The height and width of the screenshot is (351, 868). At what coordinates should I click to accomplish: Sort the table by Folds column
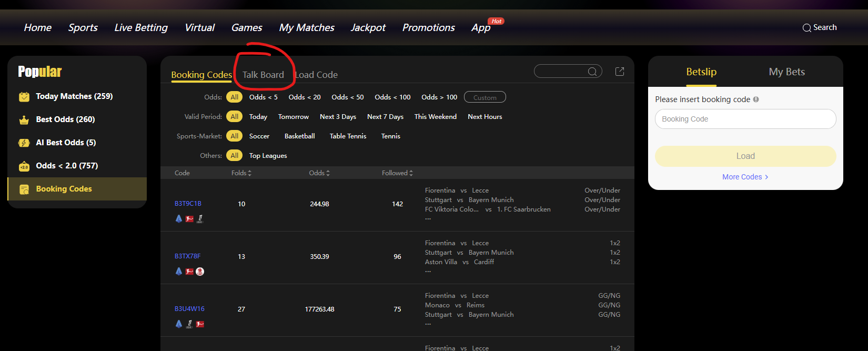coord(241,173)
